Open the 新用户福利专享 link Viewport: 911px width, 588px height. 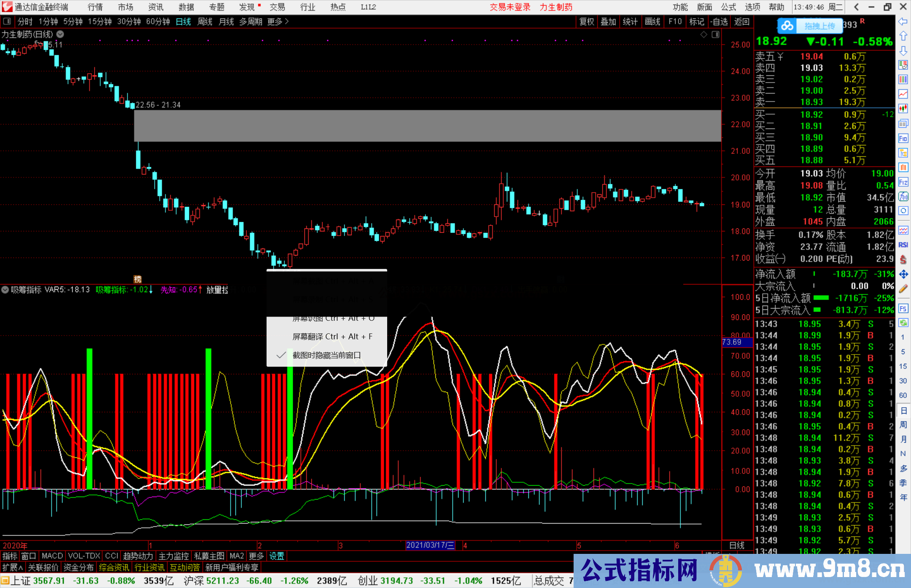(x=231, y=567)
